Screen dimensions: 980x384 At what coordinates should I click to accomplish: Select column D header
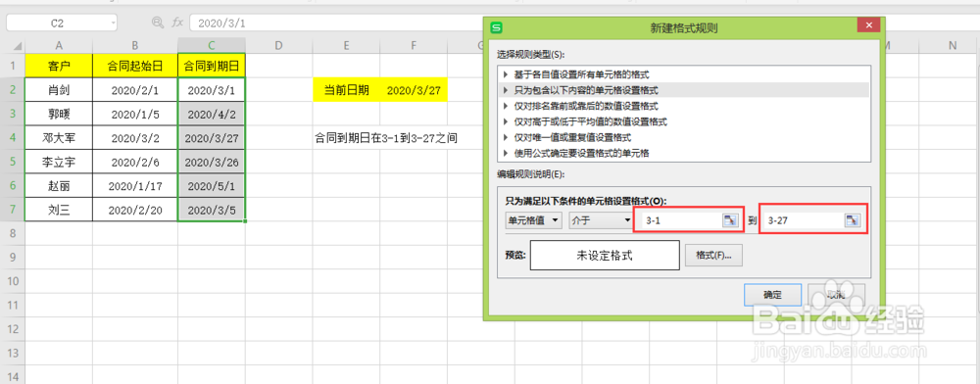(x=278, y=46)
